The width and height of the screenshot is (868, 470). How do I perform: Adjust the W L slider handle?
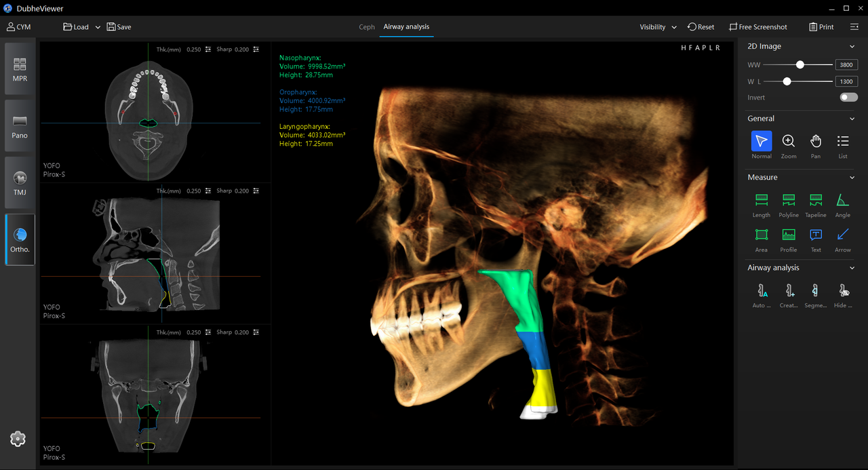pyautogui.click(x=787, y=81)
